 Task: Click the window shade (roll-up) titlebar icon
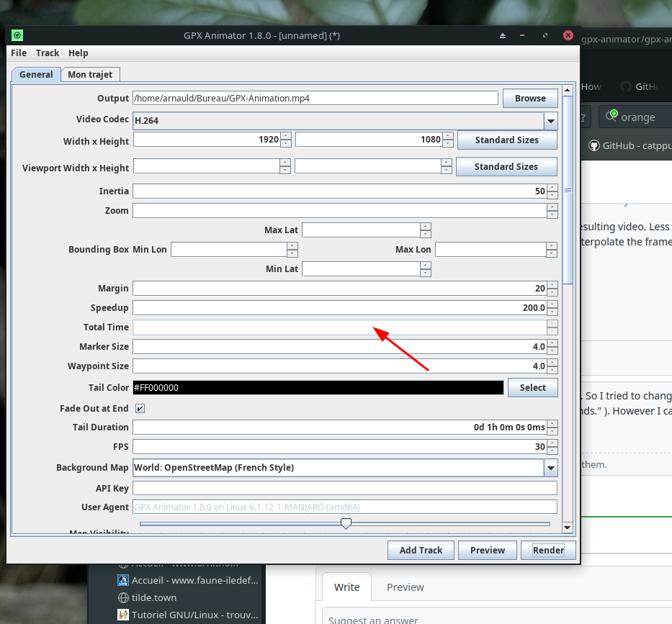pyautogui.click(x=503, y=35)
